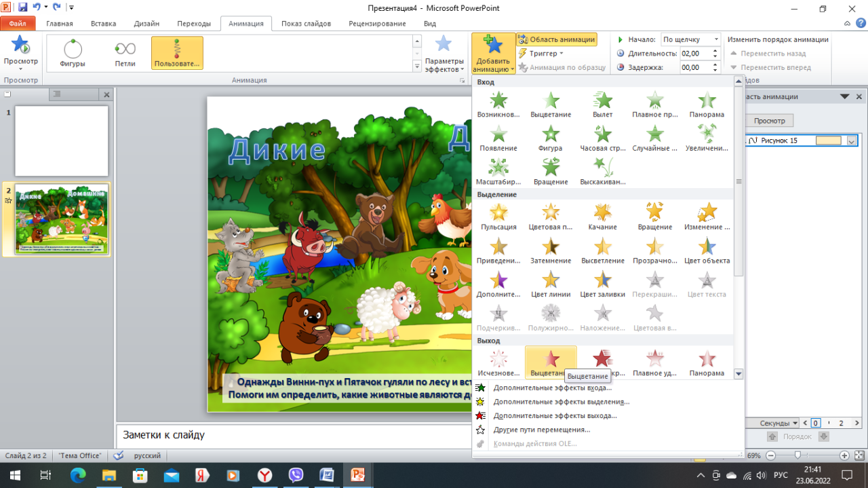Switch to the Главная tab
The width and height of the screenshot is (868, 488).
(x=60, y=24)
